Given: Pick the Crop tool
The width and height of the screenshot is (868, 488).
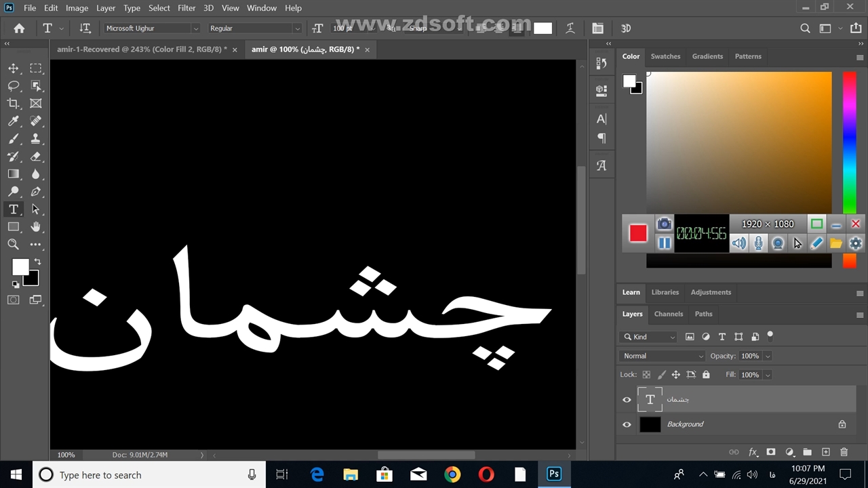Looking at the screenshot, I should click(x=13, y=104).
